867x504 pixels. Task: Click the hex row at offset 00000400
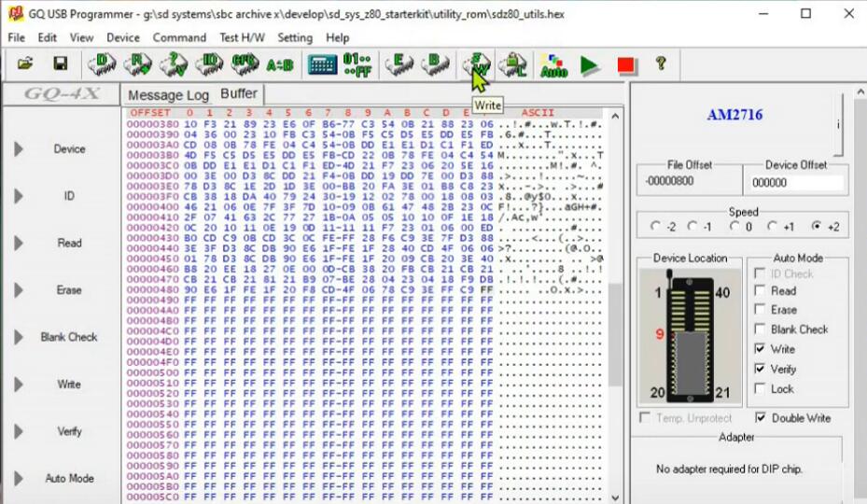[364, 206]
